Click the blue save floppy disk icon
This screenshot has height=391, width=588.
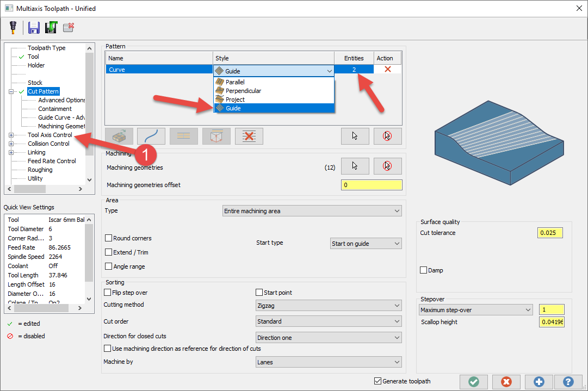click(34, 27)
